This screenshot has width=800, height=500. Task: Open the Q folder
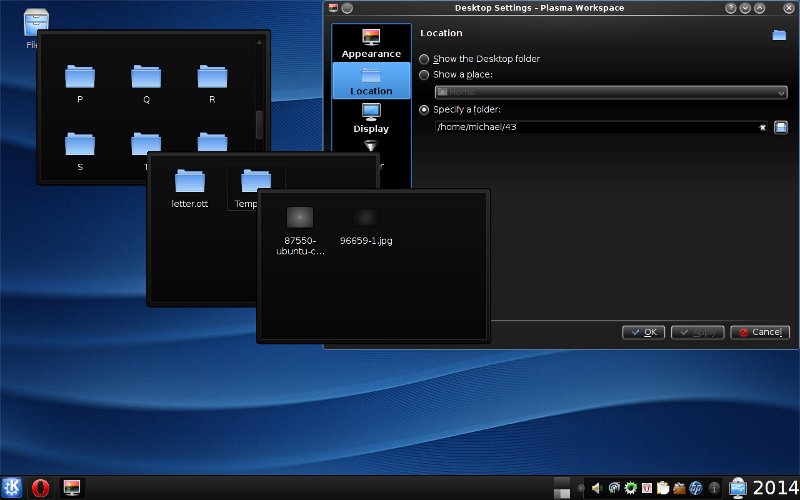click(146, 78)
